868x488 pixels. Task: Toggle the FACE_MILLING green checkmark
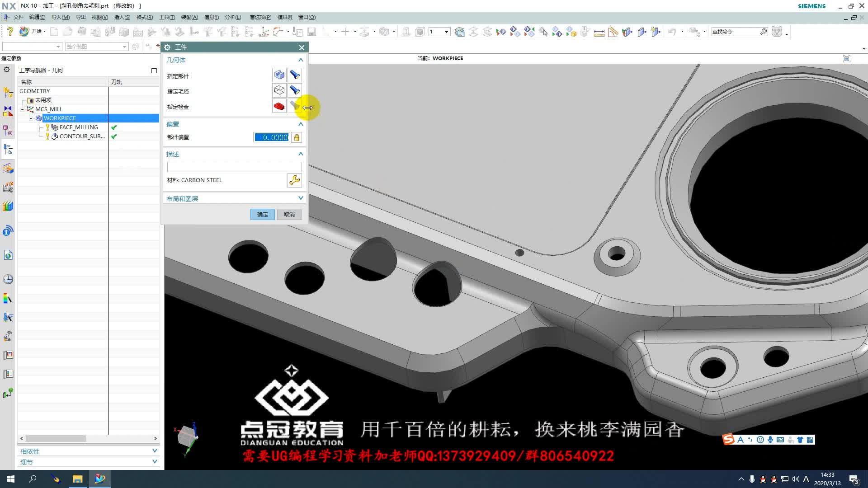tap(114, 127)
